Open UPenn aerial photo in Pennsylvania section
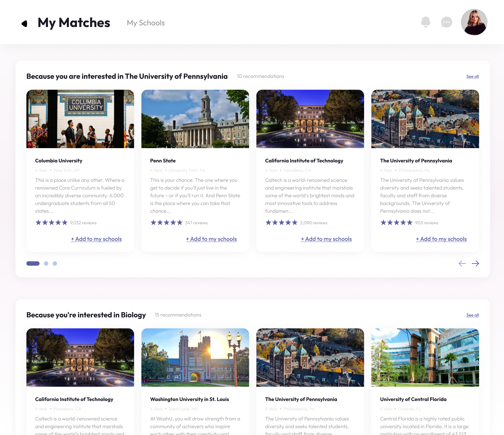Screen dimensions: 504x435 tap(425, 119)
